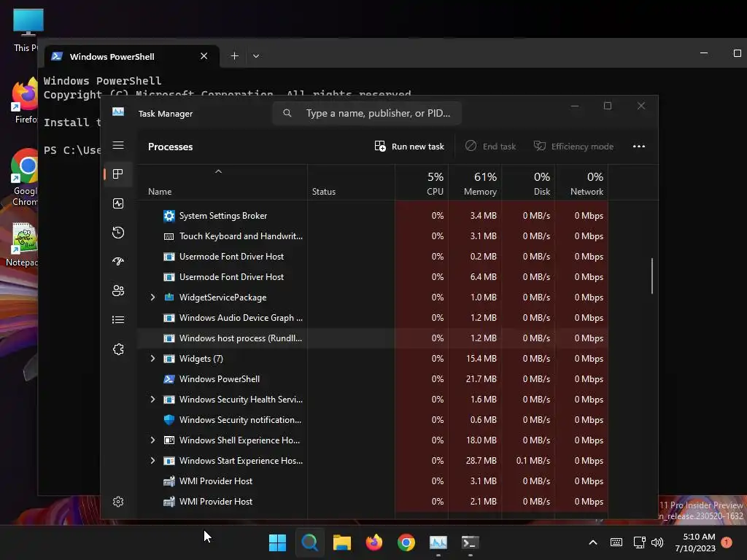The width and height of the screenshot is (747, 560).
Task: Click System Settings Broker gear icon
Action: [x=169, y=216]
